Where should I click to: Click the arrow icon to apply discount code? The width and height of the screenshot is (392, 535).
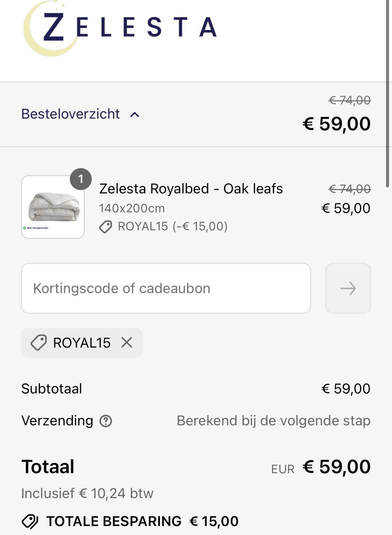click(x=348, y=288)
